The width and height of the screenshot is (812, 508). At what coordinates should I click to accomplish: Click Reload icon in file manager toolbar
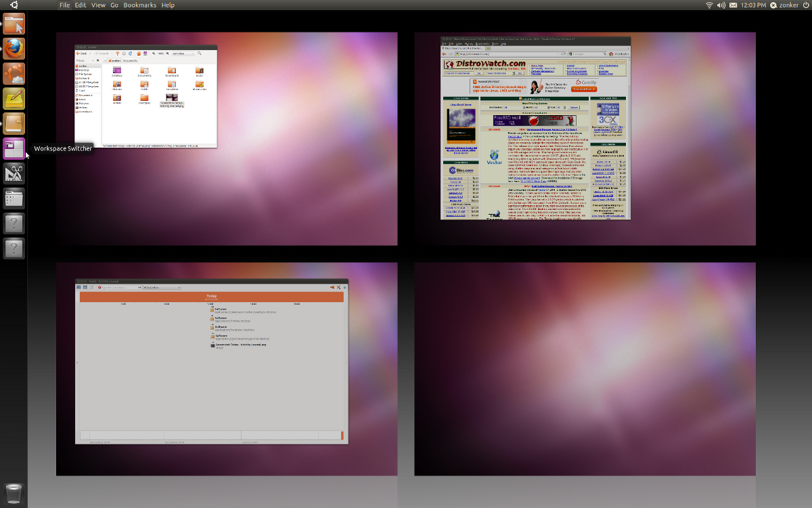[130, 54]
